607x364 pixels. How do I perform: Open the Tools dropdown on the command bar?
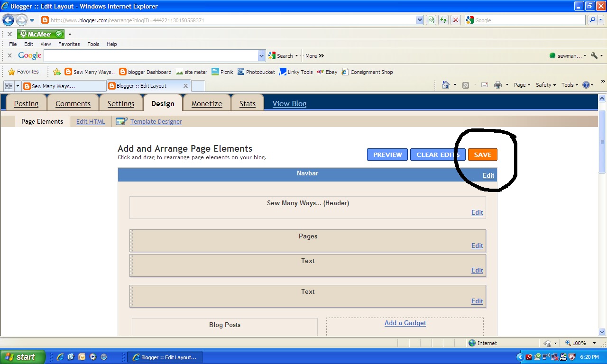[x=569, y=84]
